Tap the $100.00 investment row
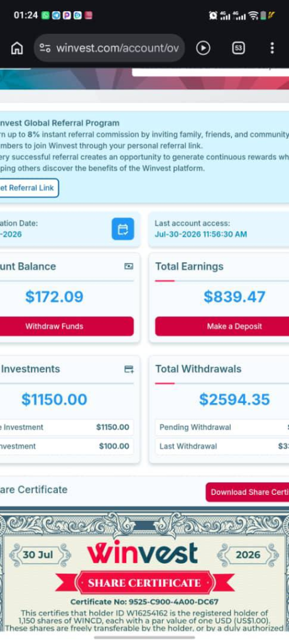 point(67,446)
